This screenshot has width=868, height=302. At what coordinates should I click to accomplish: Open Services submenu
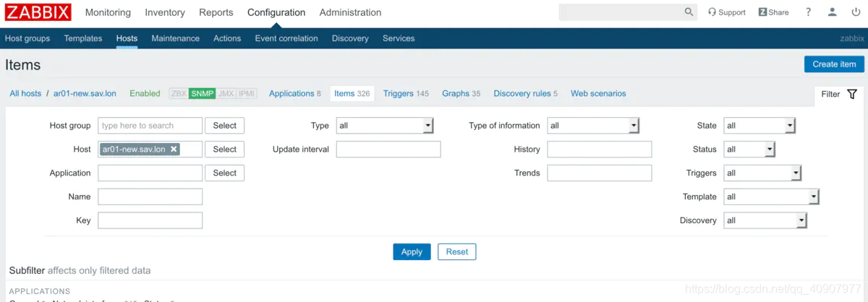(399, 38)
